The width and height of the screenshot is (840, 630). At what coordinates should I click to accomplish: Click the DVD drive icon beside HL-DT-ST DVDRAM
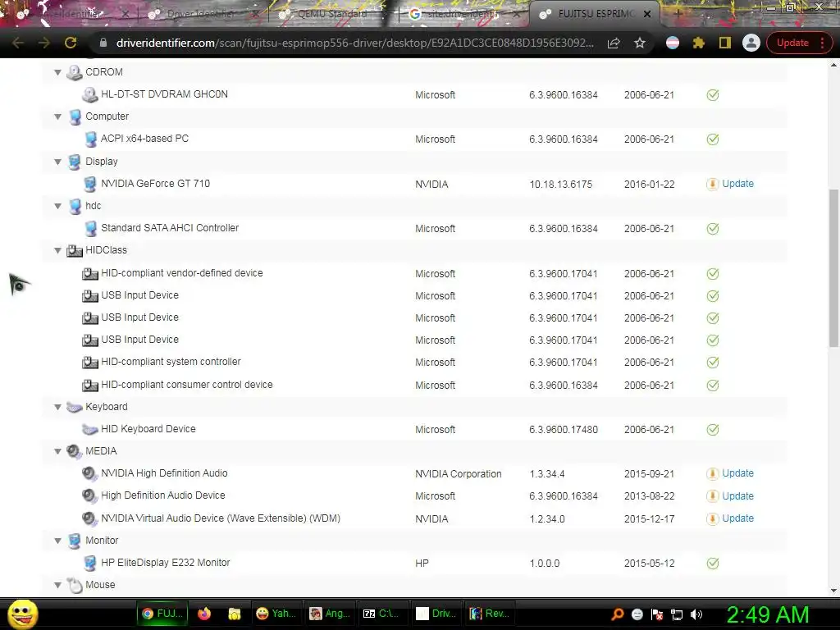pyautogui.click(x=90, y=95)
